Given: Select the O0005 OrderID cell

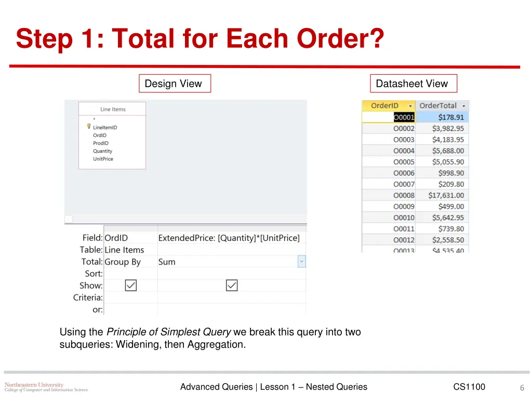Looking at the screenshot, I should click(389, 162).
